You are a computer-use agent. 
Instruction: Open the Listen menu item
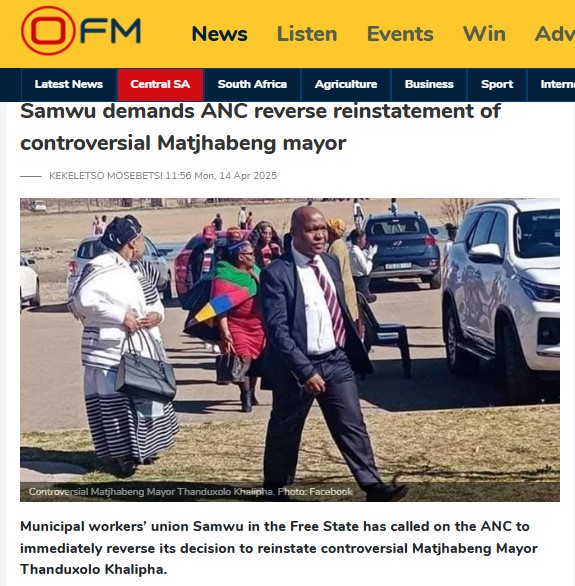tap(307, 34)
